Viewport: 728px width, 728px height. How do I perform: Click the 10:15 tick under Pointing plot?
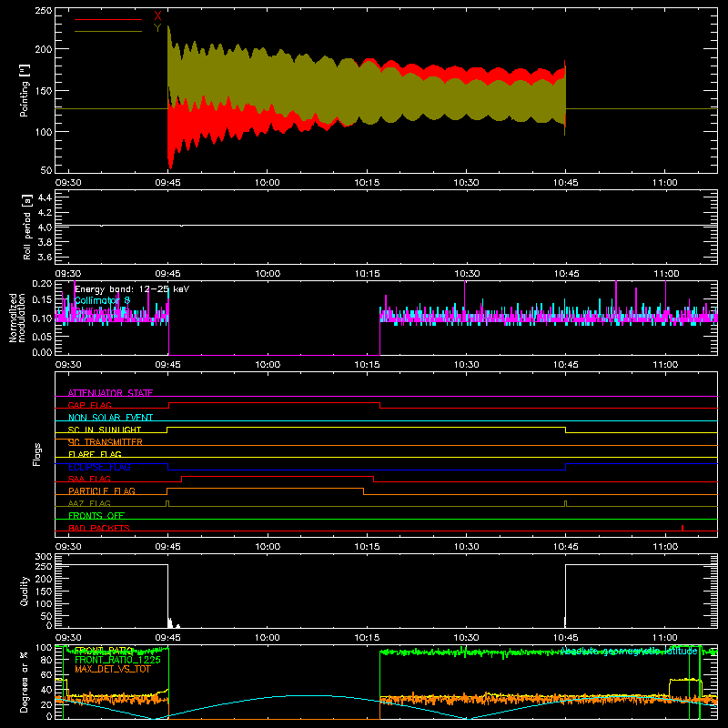click(x=367, y=183)
